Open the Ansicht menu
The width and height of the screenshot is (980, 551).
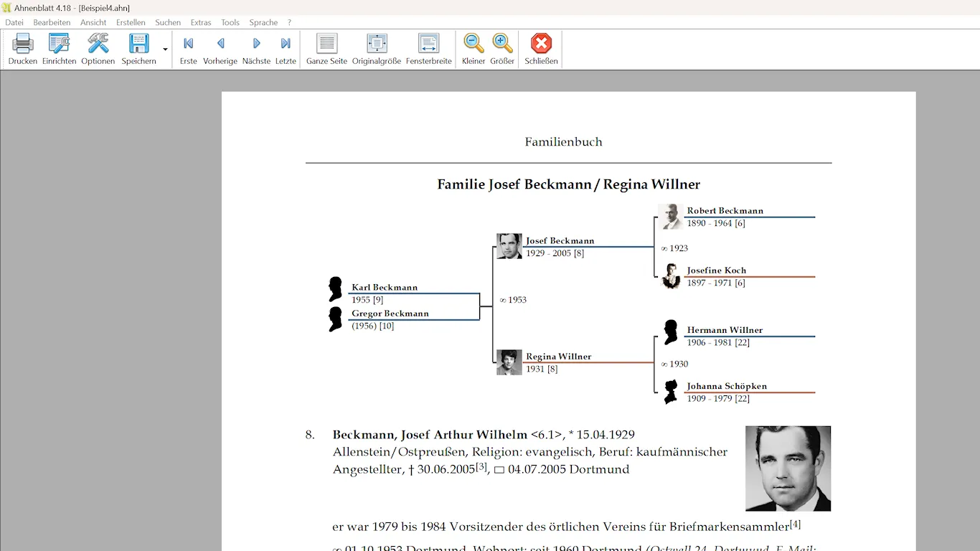93,22
